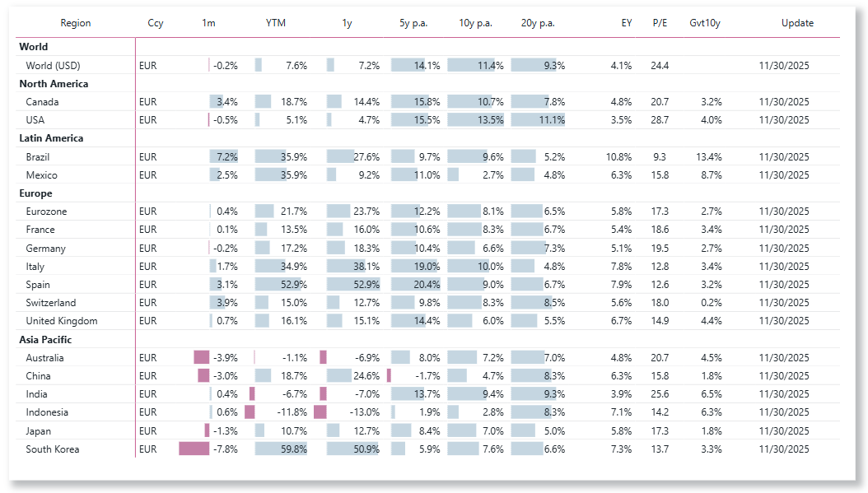Collapse the Asia Pacific group row
868x493 pixels.
click(45, 340)
